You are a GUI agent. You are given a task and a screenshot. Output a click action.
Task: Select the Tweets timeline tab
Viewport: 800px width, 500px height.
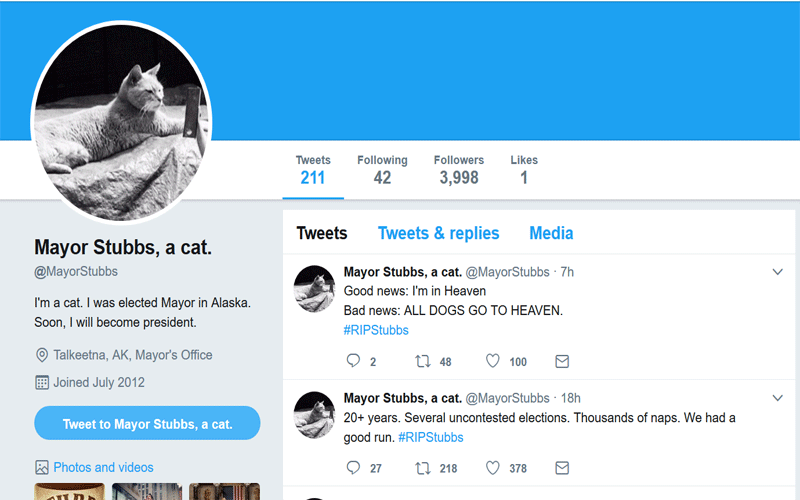(x=322, y=233)
